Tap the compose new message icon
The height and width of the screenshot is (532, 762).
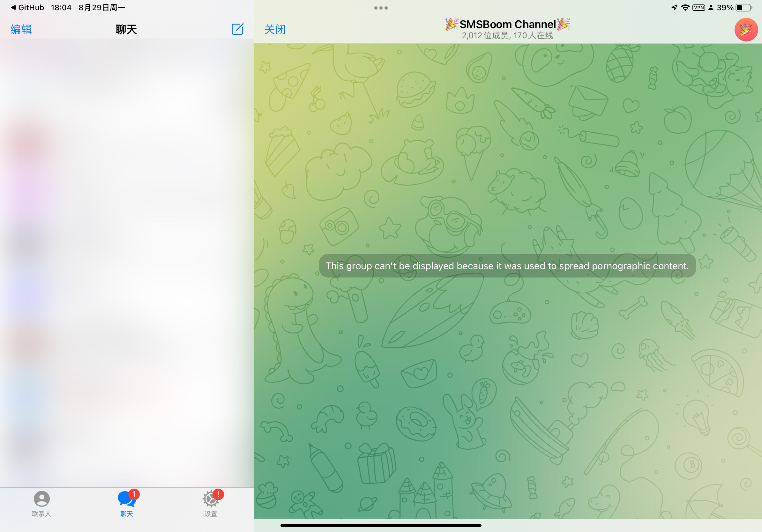238,29
